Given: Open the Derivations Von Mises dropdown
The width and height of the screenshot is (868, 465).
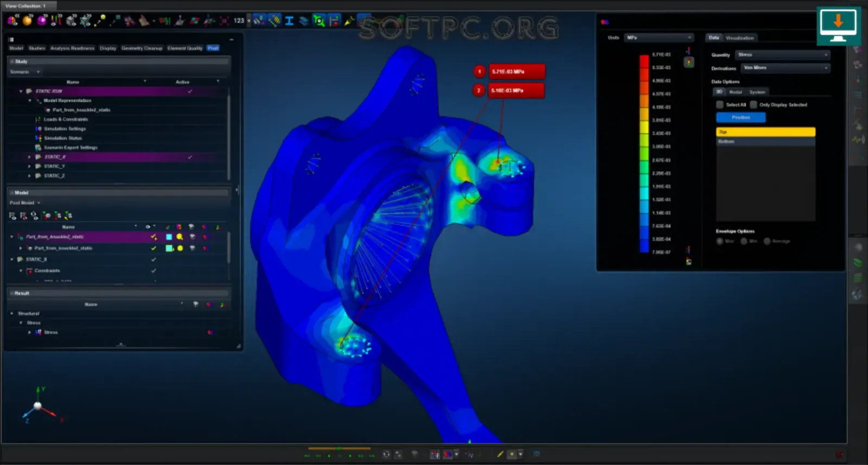Looking at the screenshot, I should (786, 68).
